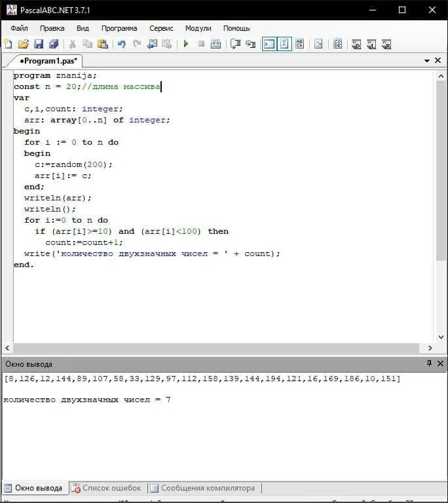Click the navigate back icon after Redo
448x503 pixels.
pyautogui.click(x=152, y=44)
